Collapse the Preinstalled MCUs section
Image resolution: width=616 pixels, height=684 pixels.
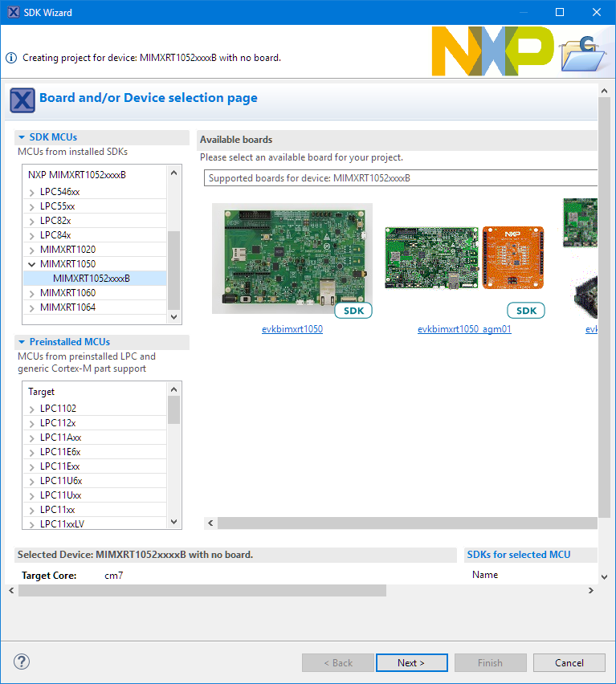(22, 342)
